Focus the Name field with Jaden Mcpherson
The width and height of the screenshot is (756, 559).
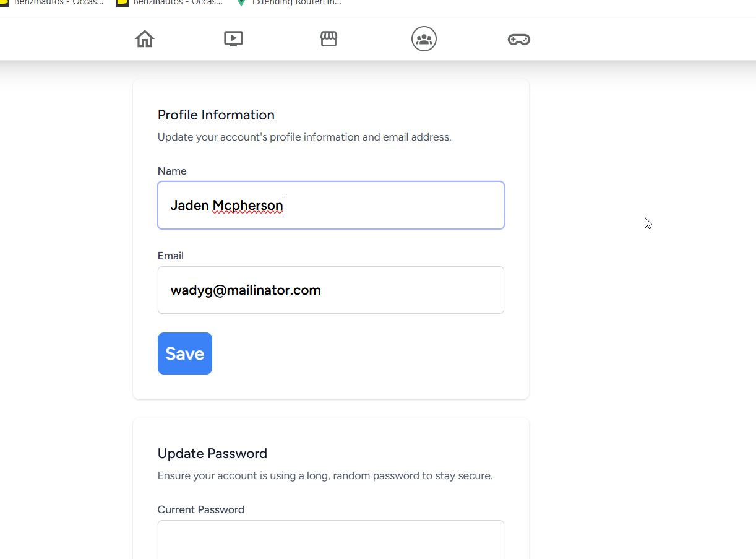[x=331, y=205]
